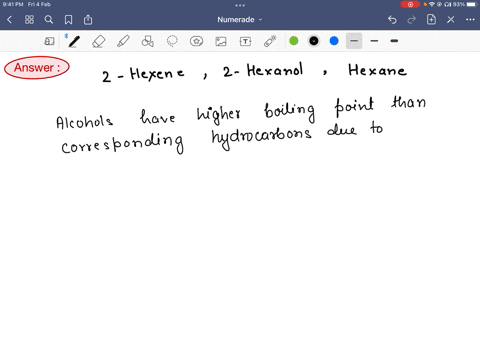Choose the blue pen color

tap(334, 41)
